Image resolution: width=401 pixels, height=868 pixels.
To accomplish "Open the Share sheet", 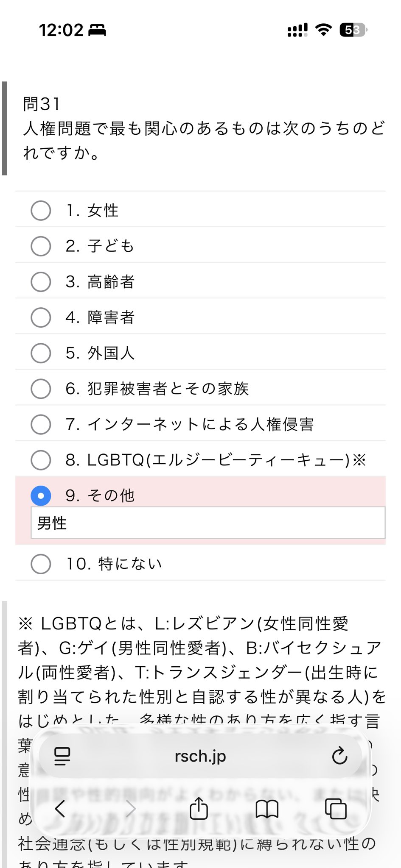I will coord(199,809).
